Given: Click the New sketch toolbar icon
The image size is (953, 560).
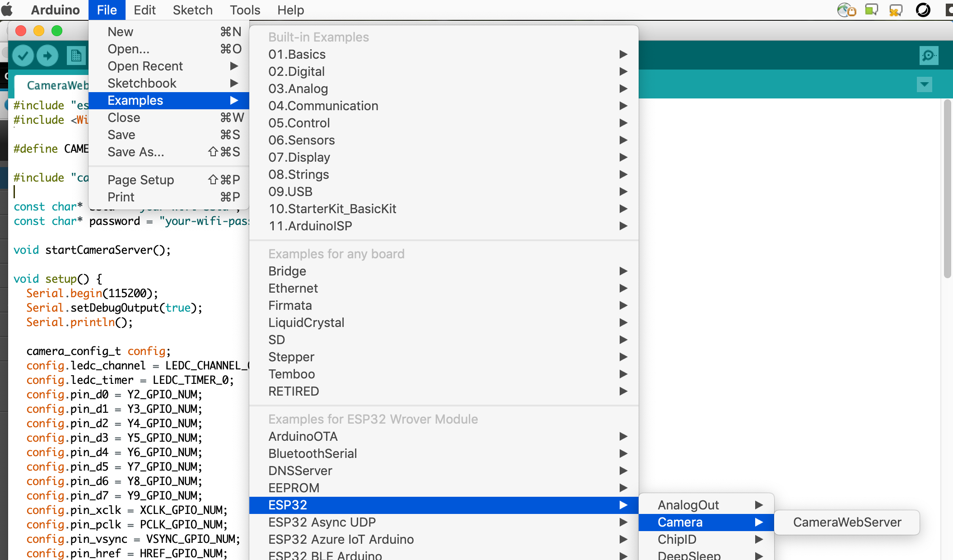Looking at the screenshot, I should (76, 56).
